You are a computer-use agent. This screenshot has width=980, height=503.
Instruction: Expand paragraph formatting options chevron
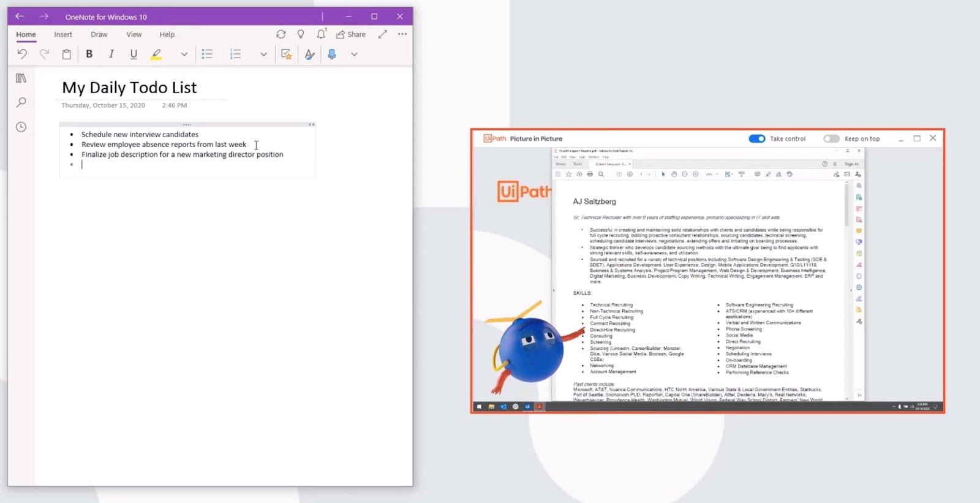(263, 54)
